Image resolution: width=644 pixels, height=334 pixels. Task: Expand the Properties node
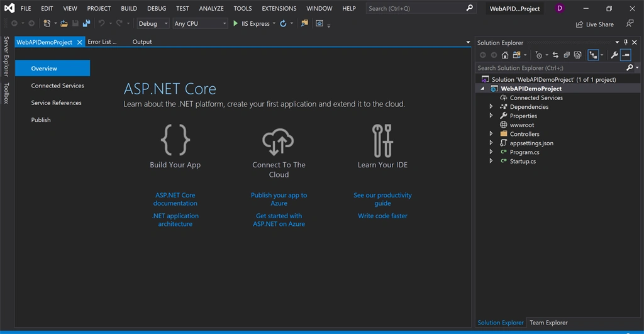coord(491,116)
